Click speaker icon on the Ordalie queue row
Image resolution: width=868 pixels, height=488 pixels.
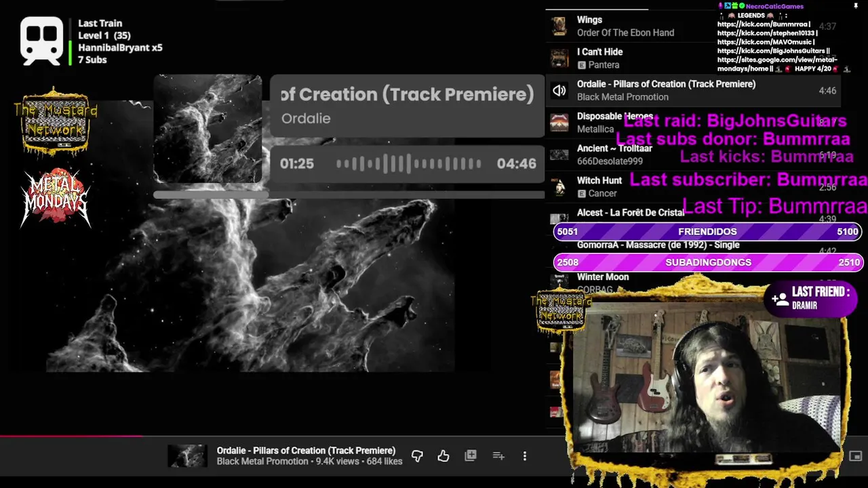point(559,90)
